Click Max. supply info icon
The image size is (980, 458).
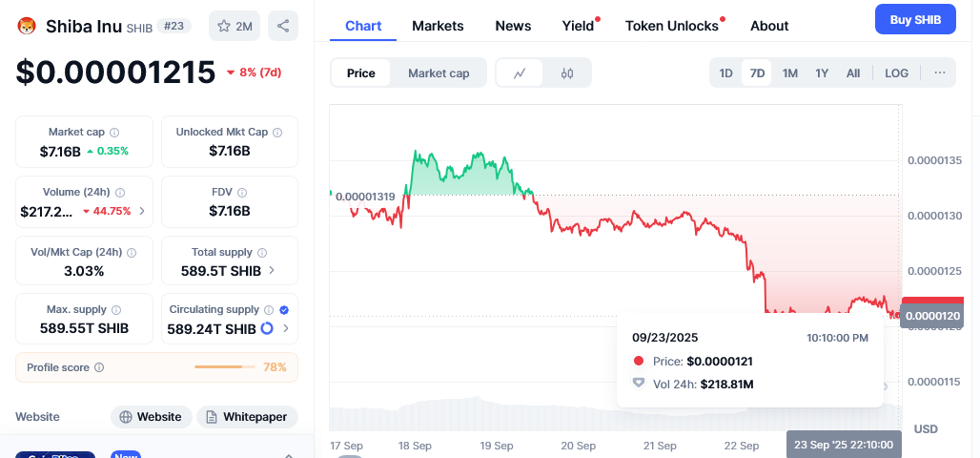click(115, 310)
